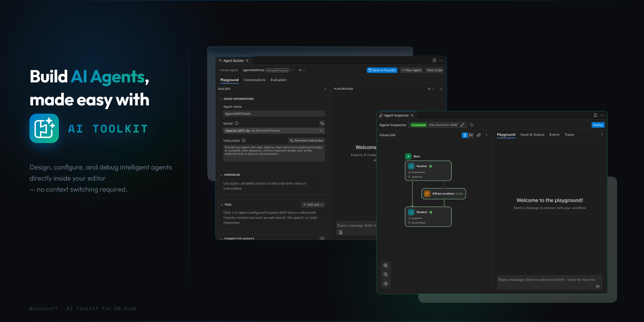Viewport: 644px width, 322px height.
Task: Collapse the Basic Information section
Action: [222, 98]
